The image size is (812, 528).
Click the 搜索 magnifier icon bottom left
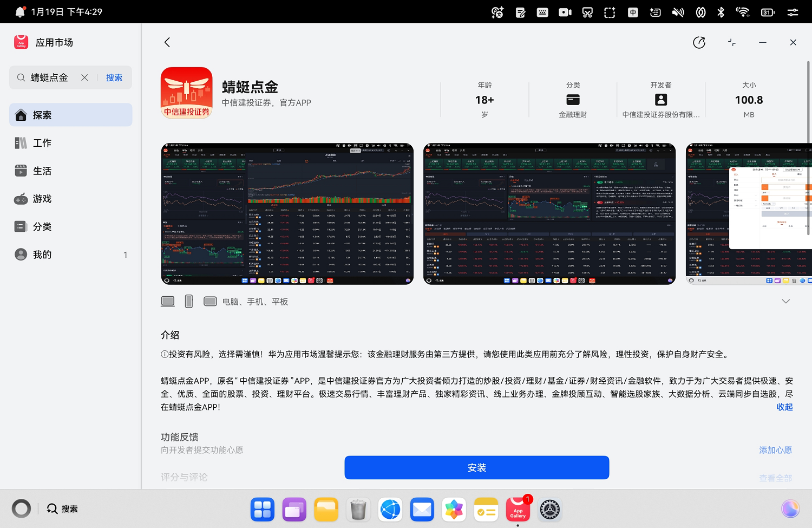[x=51, y=509]
